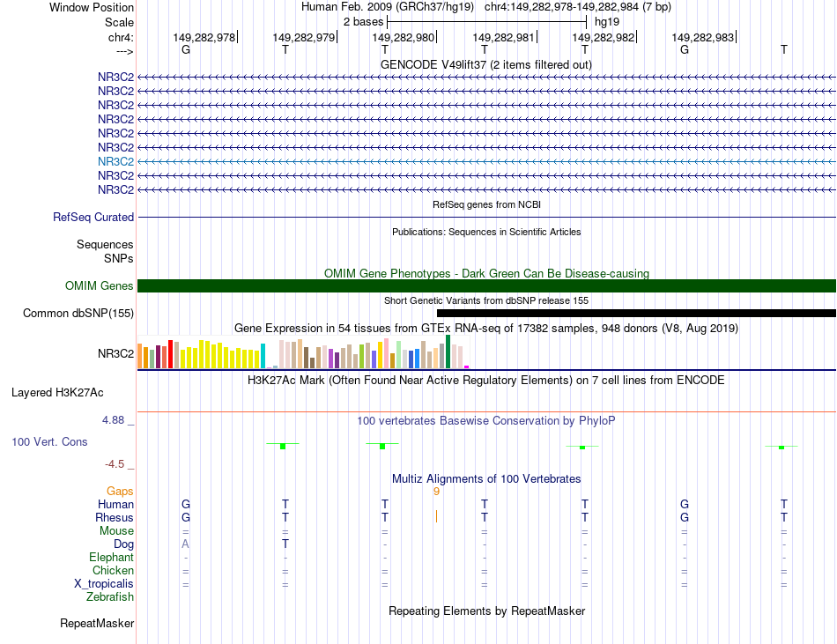Click the small magenta GTEx bar

[x=467, y=366]
